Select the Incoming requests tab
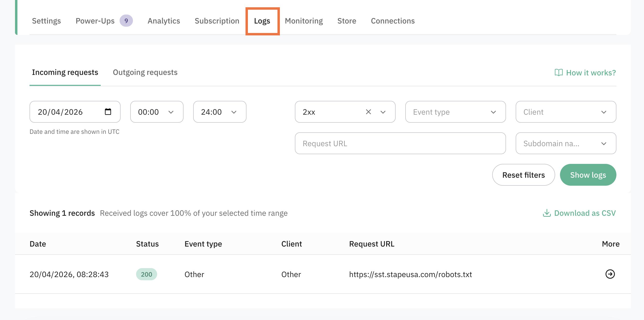 pos(65,72)
